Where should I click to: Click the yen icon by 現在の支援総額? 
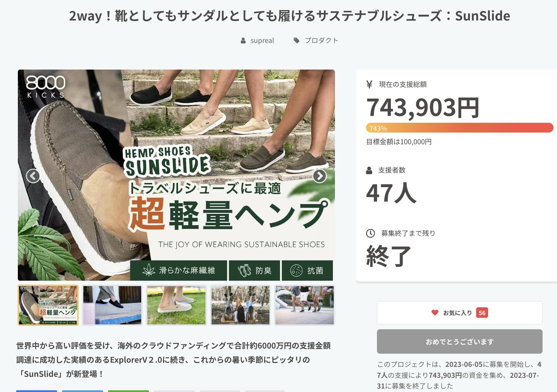point(369,84)
